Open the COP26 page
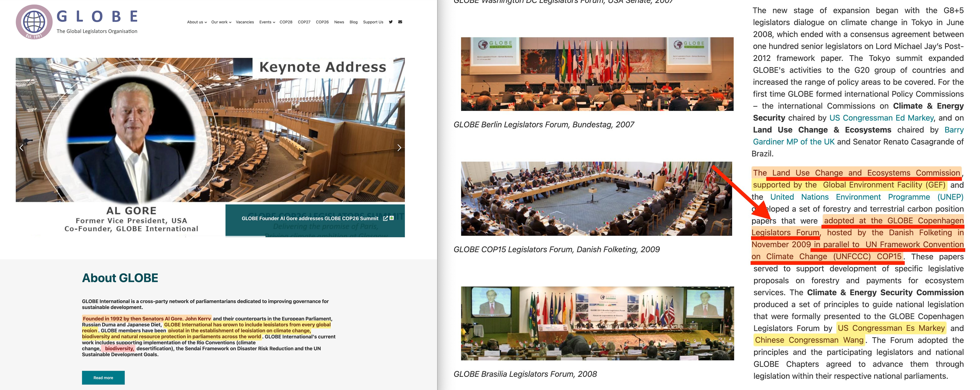The height and width of the screenshot is (390, 980). tap(322, 22)
